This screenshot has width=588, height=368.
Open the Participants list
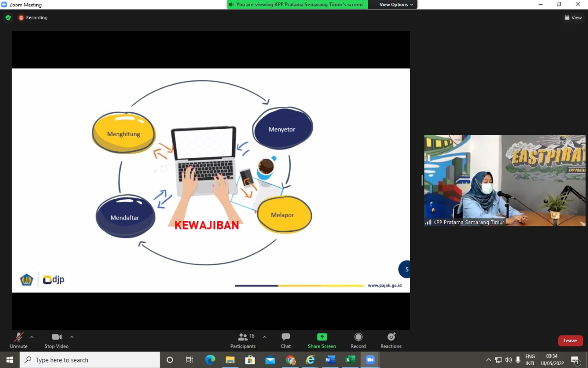pos(243,340)
